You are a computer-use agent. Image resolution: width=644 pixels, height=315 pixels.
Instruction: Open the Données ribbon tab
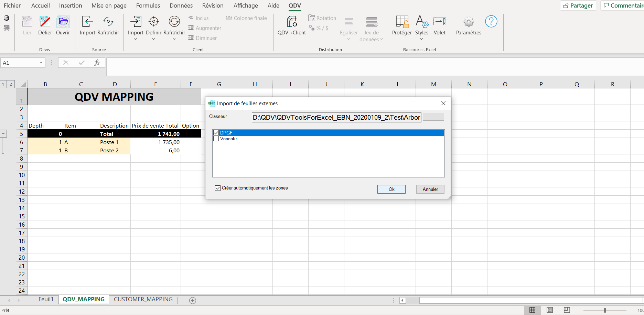click(181, 6)
